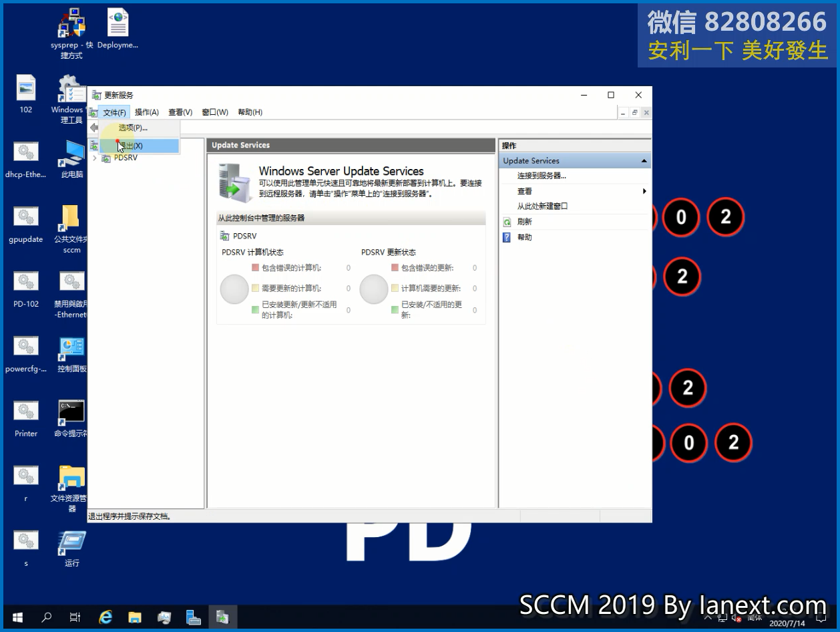The width and height of the screenshot is (840, 632).
Task: Click the refresh icon in the actions pane
Action: pyautogui.click(x=507, y=222)
